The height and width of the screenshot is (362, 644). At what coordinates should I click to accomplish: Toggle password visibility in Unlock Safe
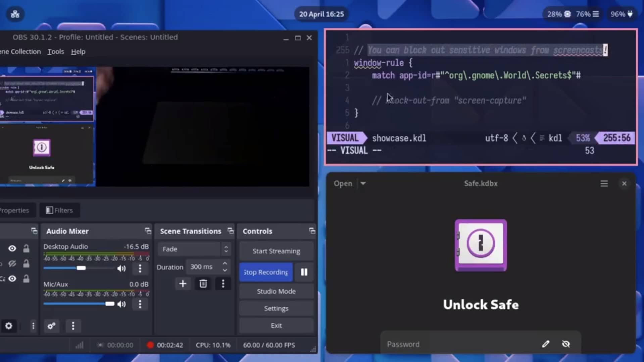pos(566,344)
